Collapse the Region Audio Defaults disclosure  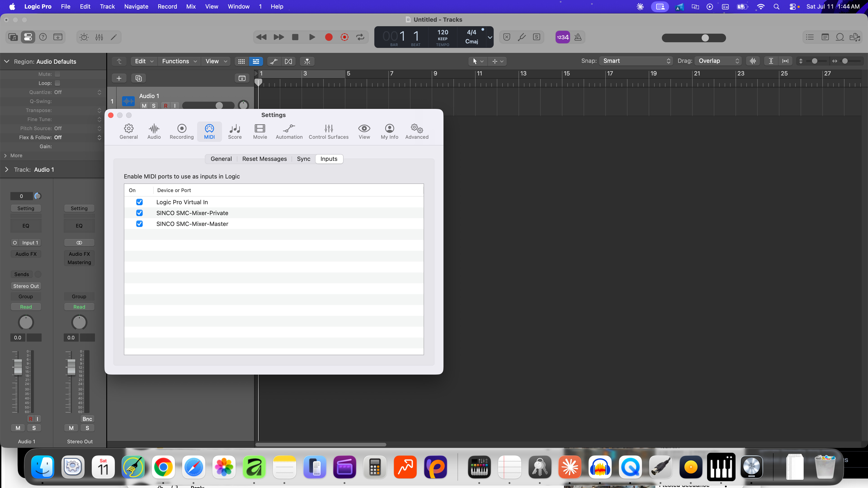coord(6,62)
